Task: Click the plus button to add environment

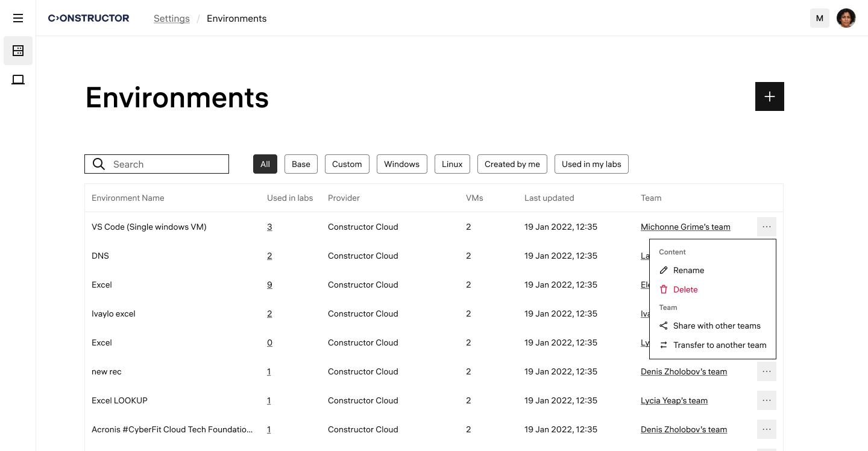Action: point(769,96)
